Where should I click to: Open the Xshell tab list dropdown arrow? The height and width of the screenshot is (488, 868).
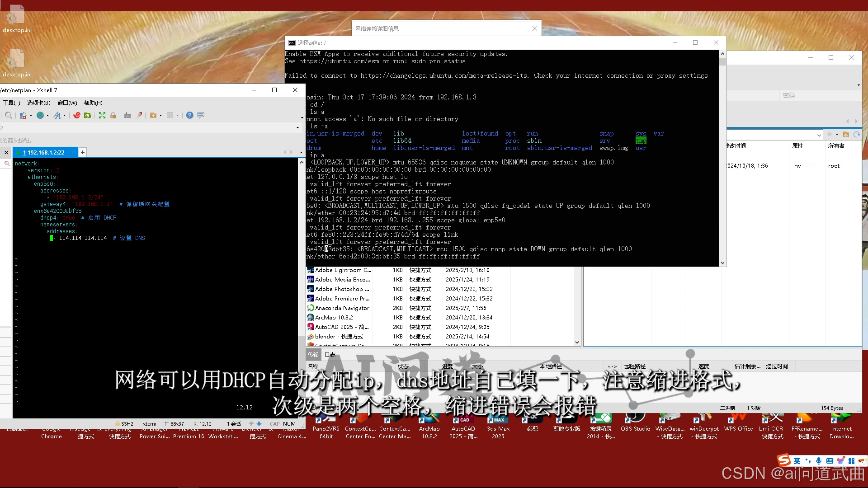pos(301,152)
